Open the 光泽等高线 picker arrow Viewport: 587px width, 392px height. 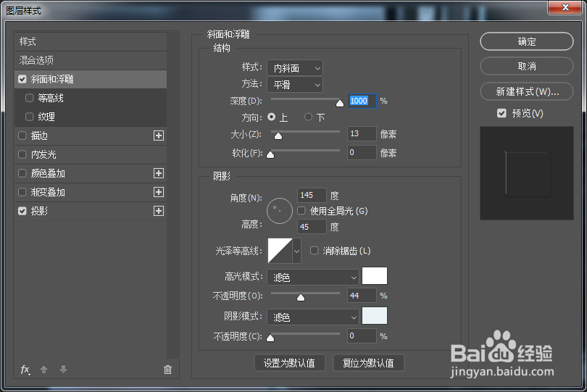(296, 251)
